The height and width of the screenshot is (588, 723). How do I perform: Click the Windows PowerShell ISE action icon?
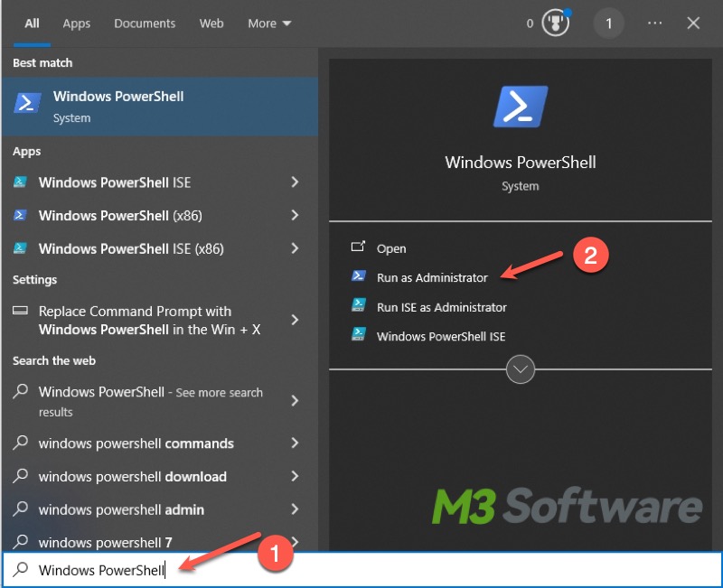click(x=358, y=335)
